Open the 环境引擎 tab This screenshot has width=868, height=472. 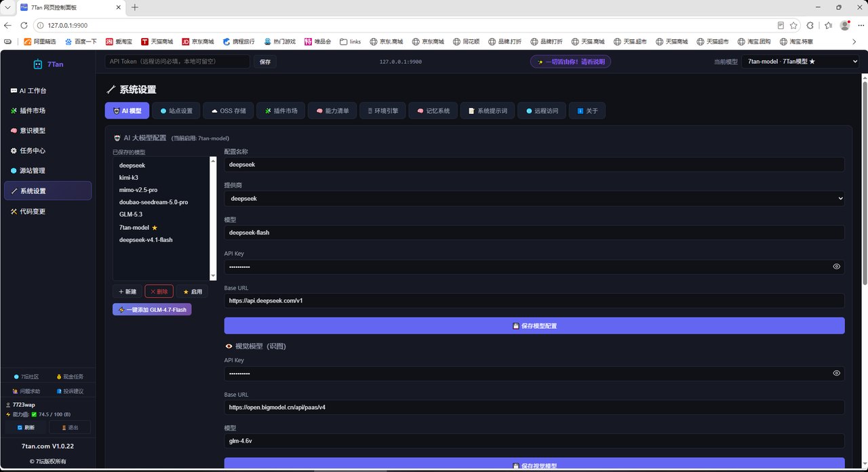382,111
